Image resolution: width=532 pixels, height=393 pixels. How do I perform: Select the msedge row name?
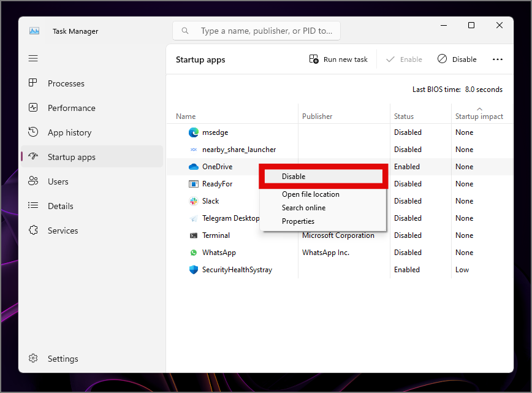215,132
